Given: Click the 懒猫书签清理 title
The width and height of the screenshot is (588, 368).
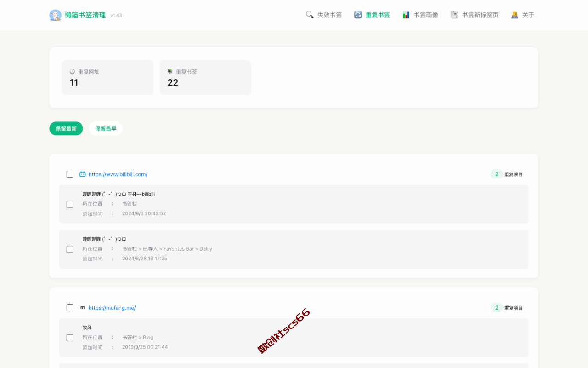Looking at the screenshot, I should tap(85, 15).
